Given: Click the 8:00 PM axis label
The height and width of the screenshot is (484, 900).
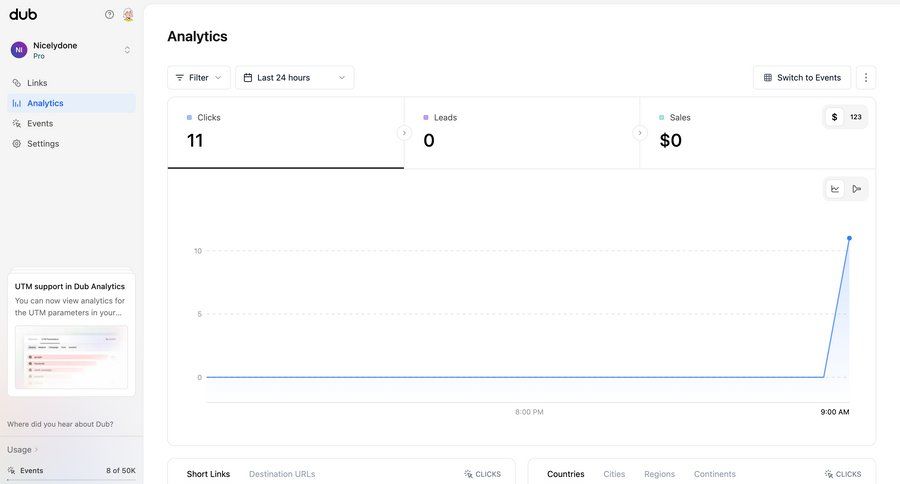Looking at the screenshot, I should coord(529,412).
